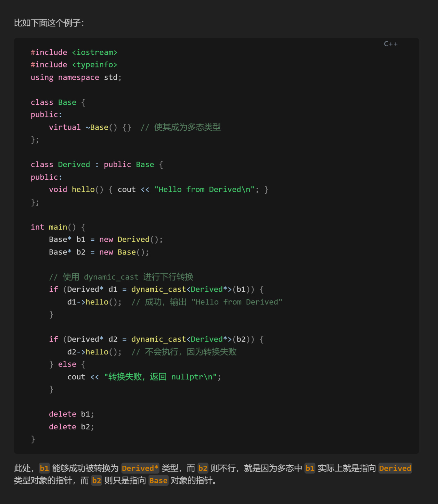Viewport: 438px width, 504px height.
Task: Click the "#include <iostream>" code line
Action: tap(74, 52)
